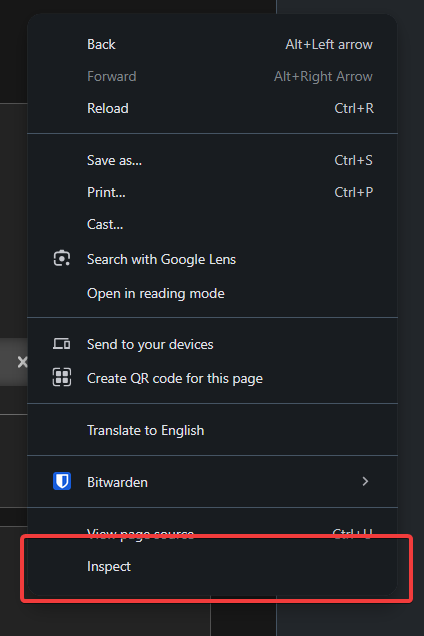This screenshot has height=636, width=424.
Task: Click the Ctrl+R shortcut label
Action: pos(354,108)
